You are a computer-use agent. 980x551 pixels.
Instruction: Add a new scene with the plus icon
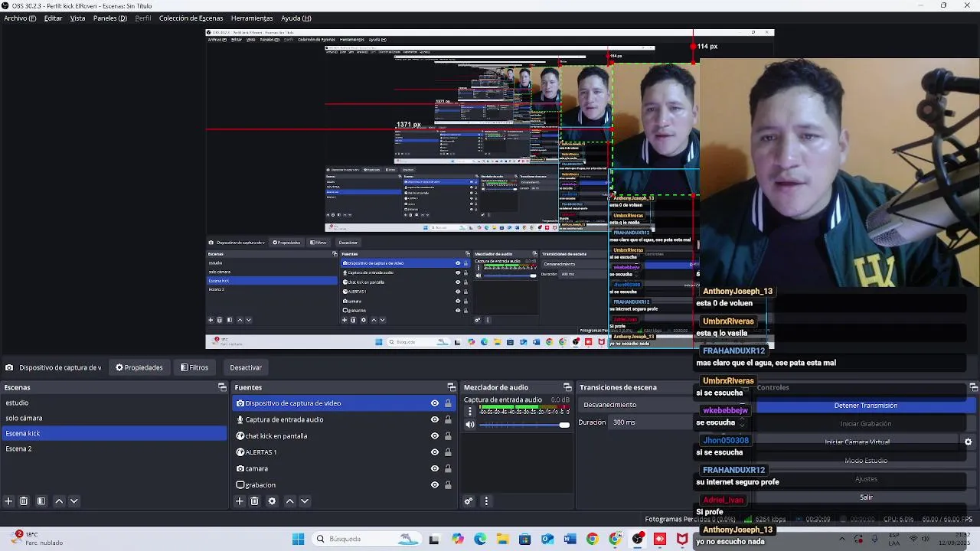(x=8, y=501)
